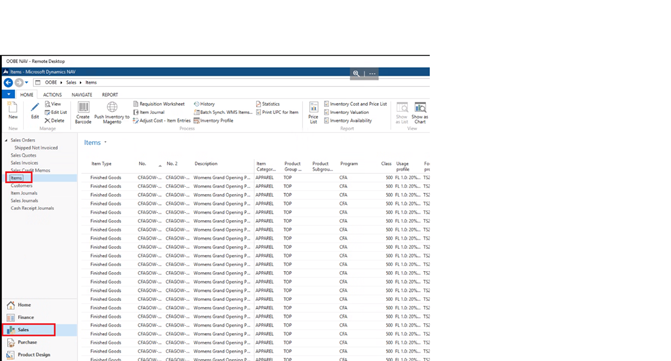
Task: Switch to the HOME ribbon tab
Action: coord(27,95)
